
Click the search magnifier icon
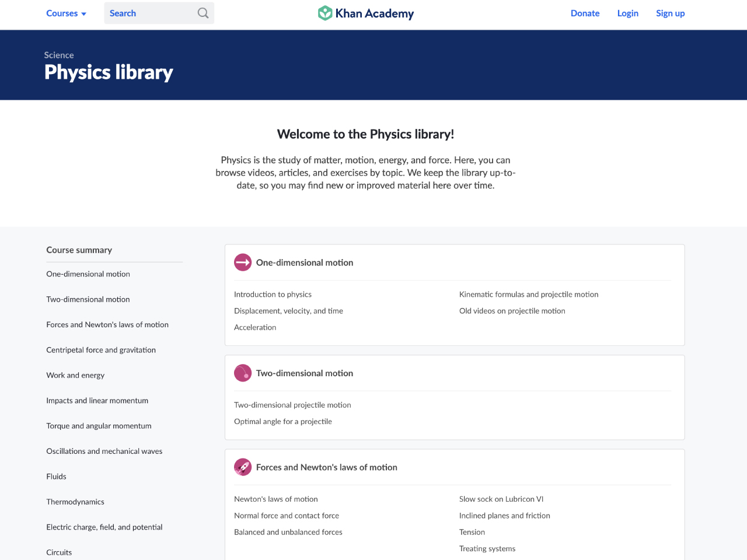(203, 13)
